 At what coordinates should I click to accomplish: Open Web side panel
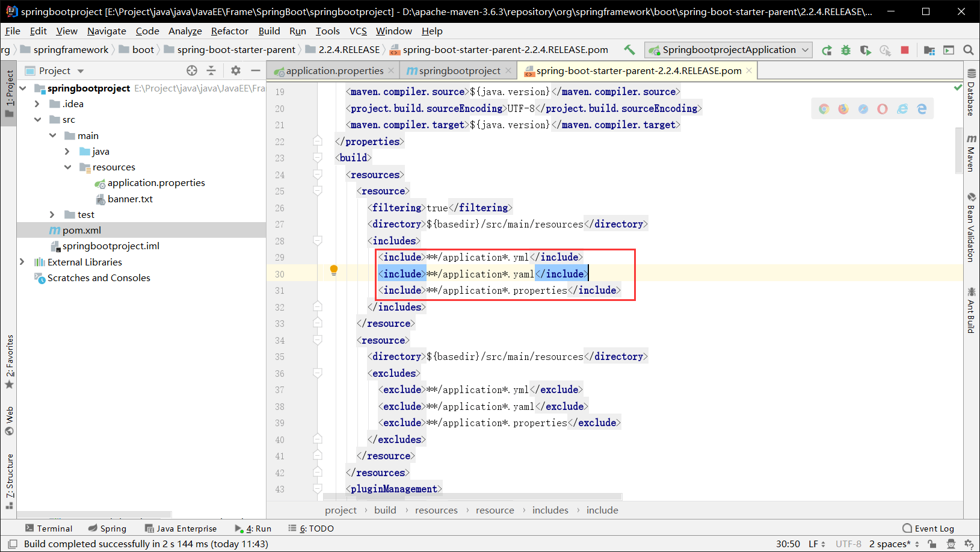coord(9,421)
